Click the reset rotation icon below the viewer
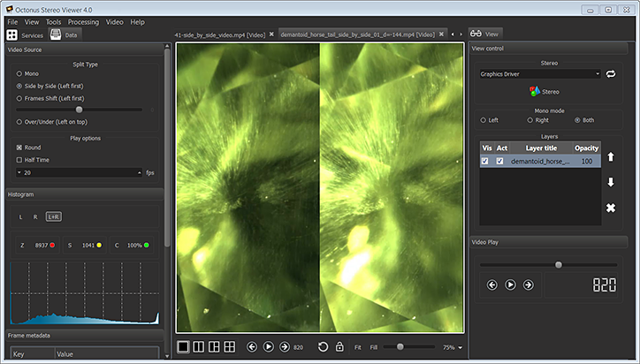 (323, 347)
